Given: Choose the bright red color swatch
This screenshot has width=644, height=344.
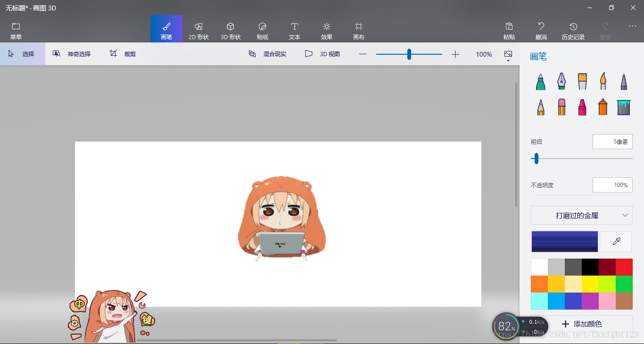Looking at the screenshot, I should click(624, 267).
